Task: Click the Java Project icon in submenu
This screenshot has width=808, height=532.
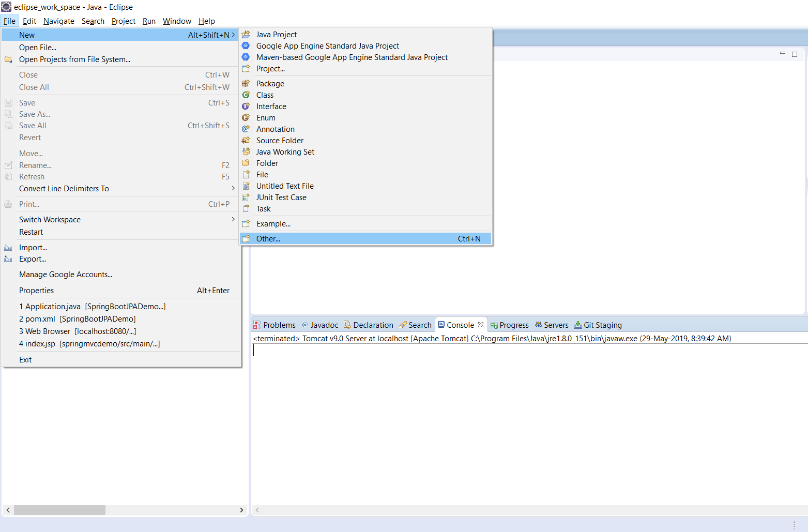Action: [x=246, y=35]
